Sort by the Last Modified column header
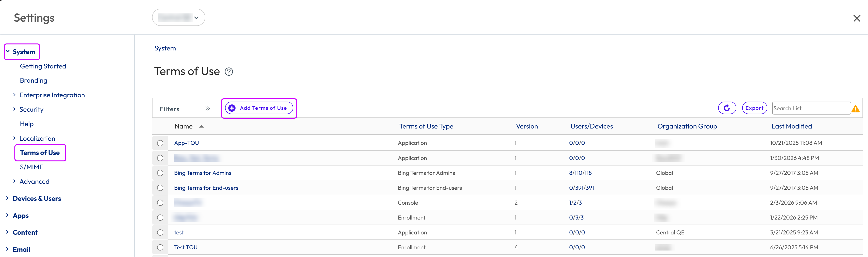868x257 pixels. [x=792, y=126]
